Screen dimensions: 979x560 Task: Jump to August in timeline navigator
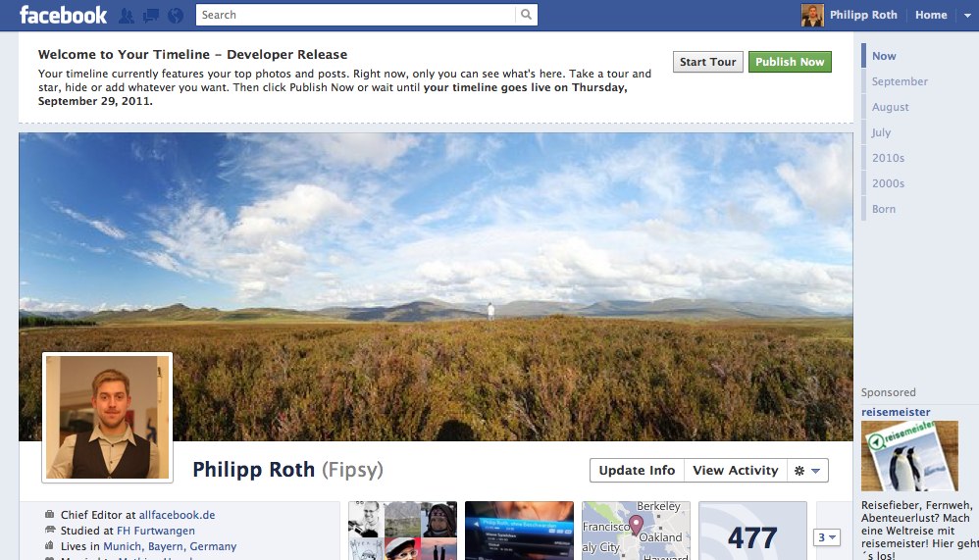pos(891,107)
